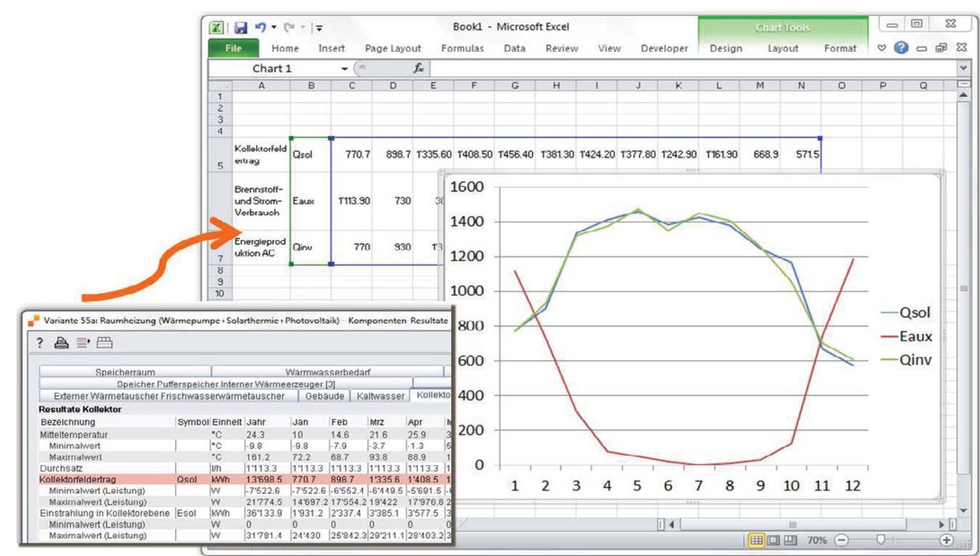The width and height of the screenshot is (980, 556).
Task: Click the Eaux legend entry in chart
Action: tap(906, 337)
